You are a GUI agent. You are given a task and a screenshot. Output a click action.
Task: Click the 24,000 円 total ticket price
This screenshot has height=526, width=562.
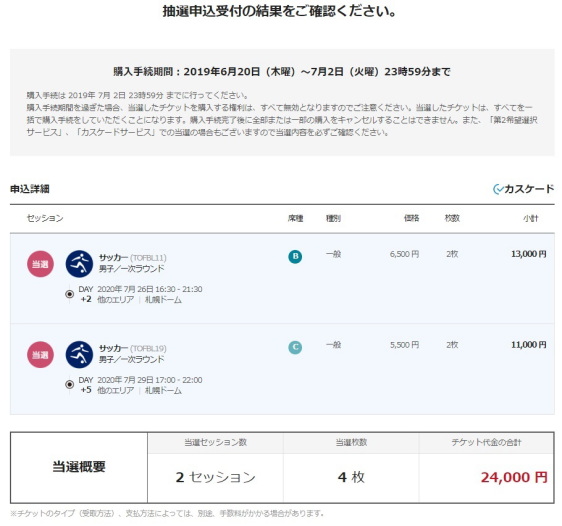514,477
